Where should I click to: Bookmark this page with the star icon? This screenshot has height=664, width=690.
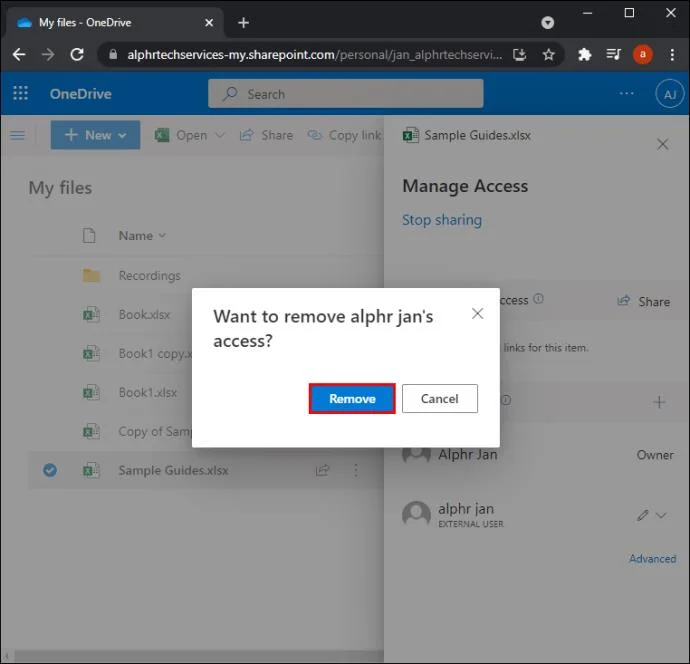click(548, 55)
